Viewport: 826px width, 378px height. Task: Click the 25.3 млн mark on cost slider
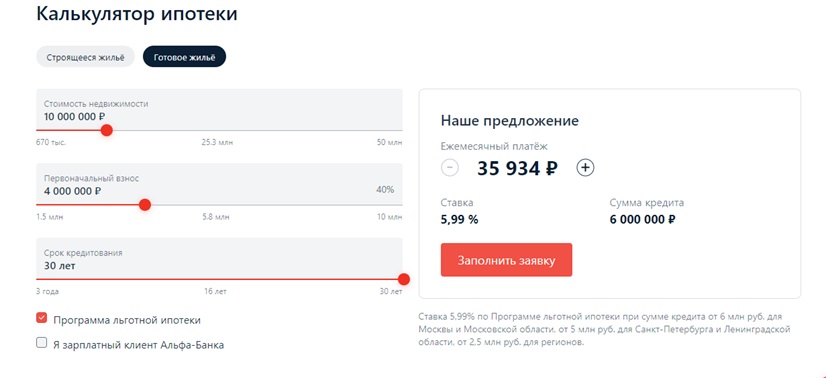coord(217,143)
